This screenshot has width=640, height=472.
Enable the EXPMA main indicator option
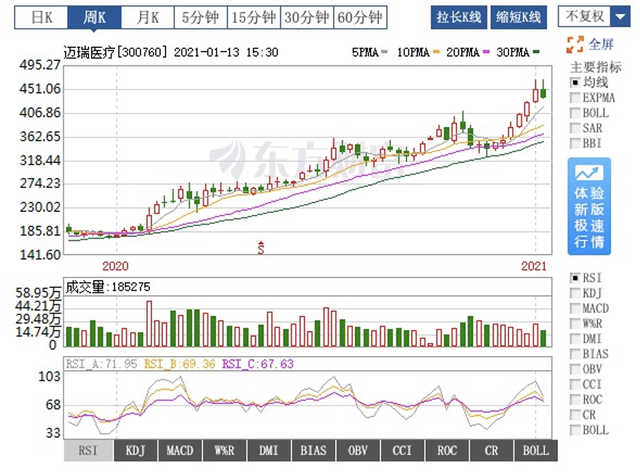574,98
